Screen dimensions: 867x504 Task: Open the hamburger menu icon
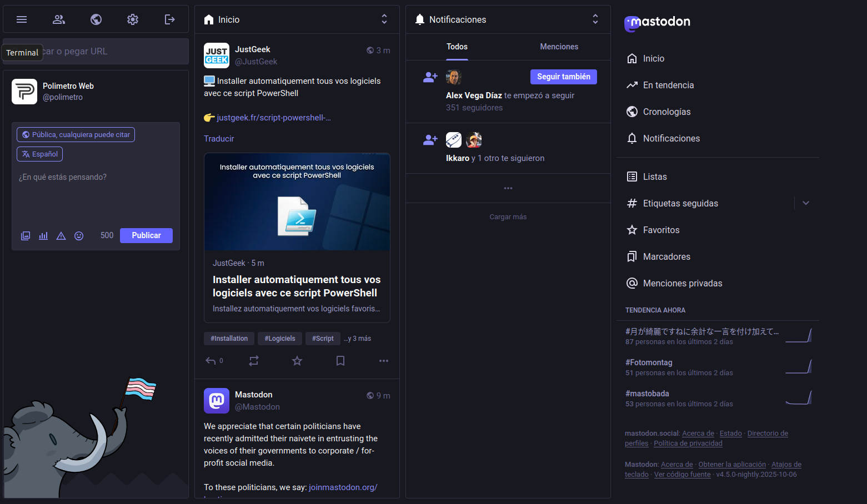point(22,19)
